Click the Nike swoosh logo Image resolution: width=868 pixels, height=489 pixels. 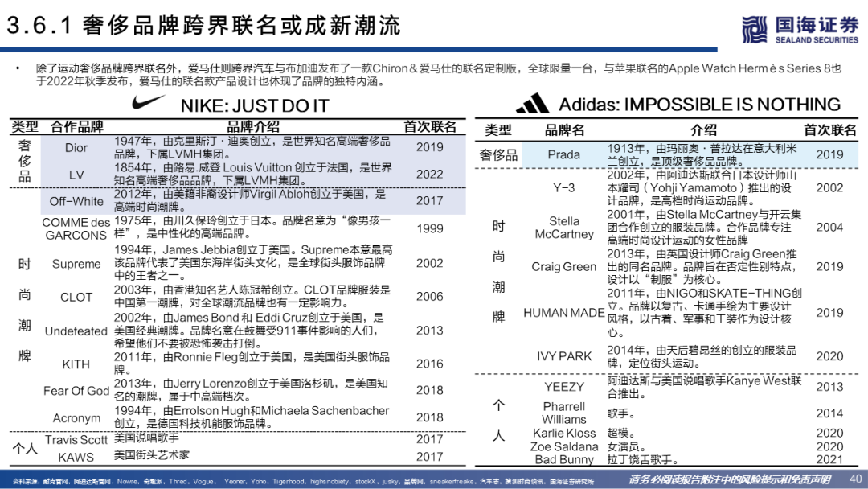click(149, 102)
